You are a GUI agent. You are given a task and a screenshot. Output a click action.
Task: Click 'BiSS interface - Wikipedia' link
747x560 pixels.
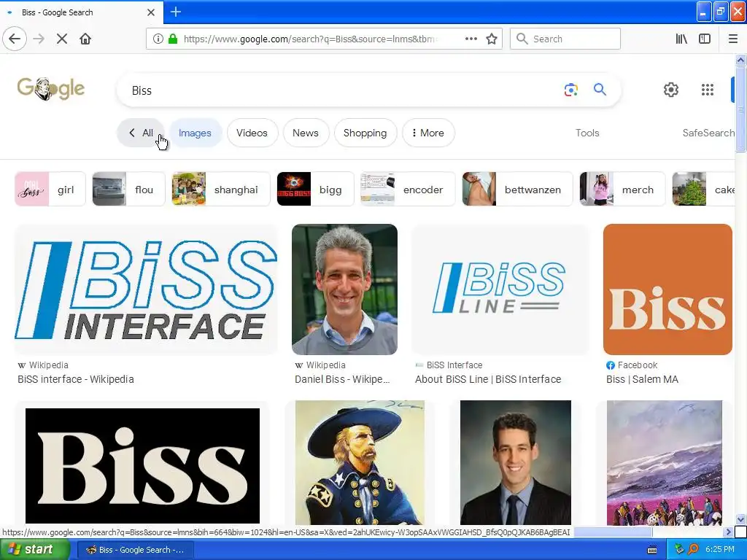pos(76,379)
